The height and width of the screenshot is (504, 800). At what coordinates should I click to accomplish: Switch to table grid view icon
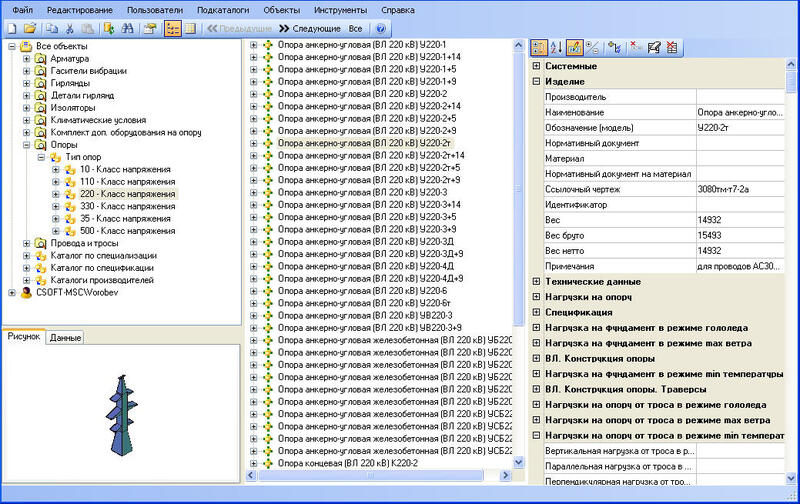point(191,29)
